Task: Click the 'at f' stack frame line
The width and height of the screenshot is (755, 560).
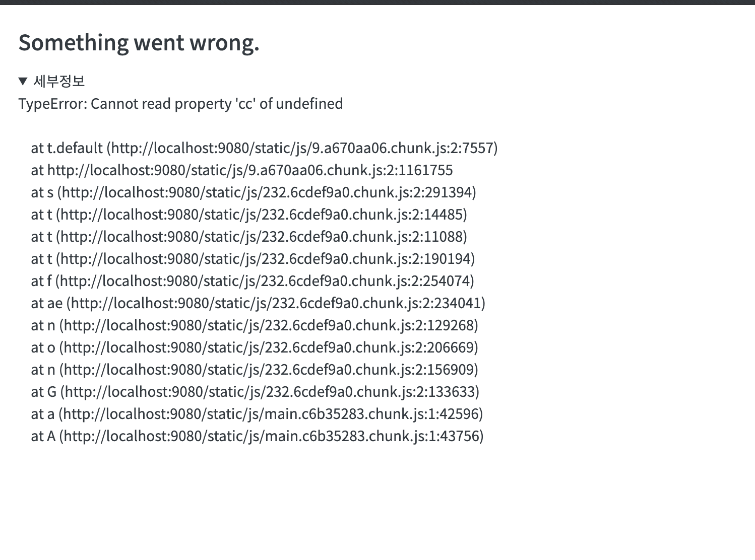Action: (253, 281)
